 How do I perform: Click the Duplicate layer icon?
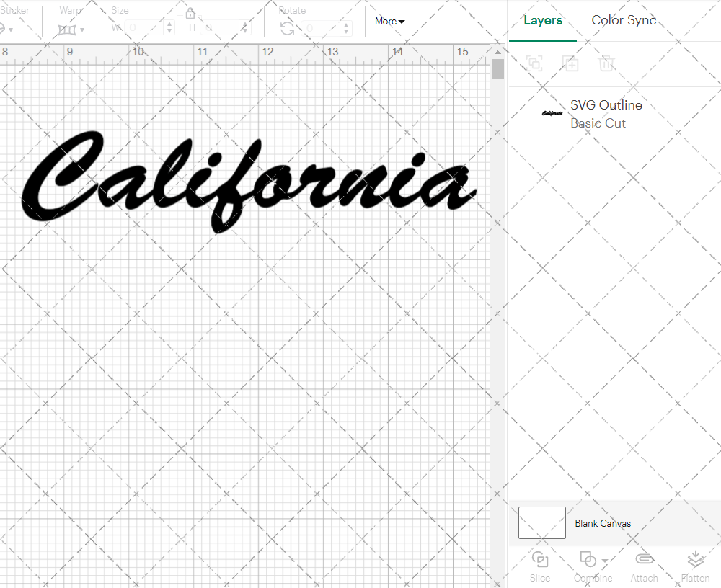pos(570,63)
